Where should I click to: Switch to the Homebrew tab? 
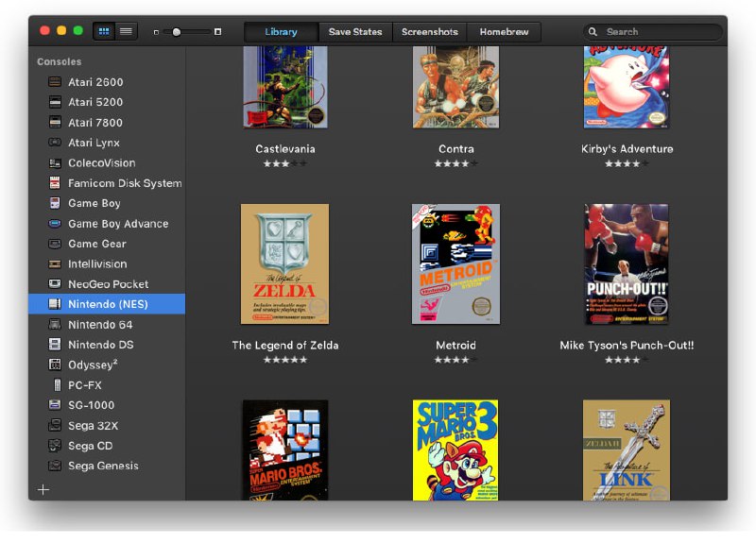click(x=504, y=32)
